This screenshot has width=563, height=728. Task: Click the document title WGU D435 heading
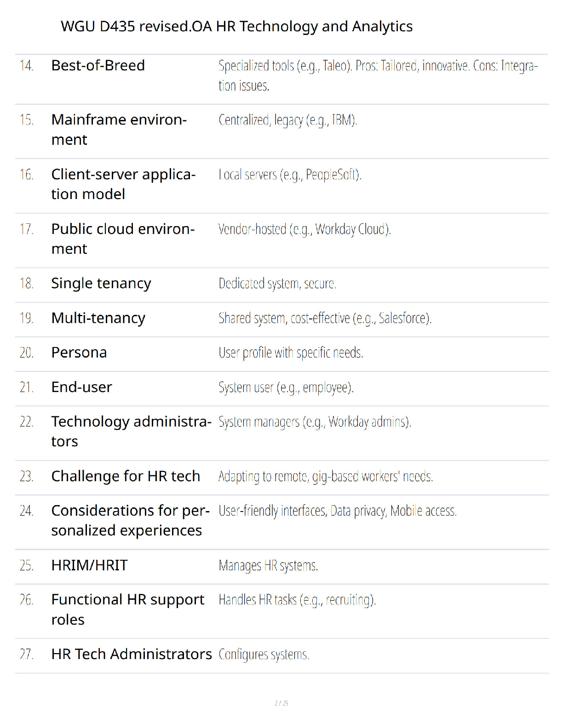[x=236, y=27]
